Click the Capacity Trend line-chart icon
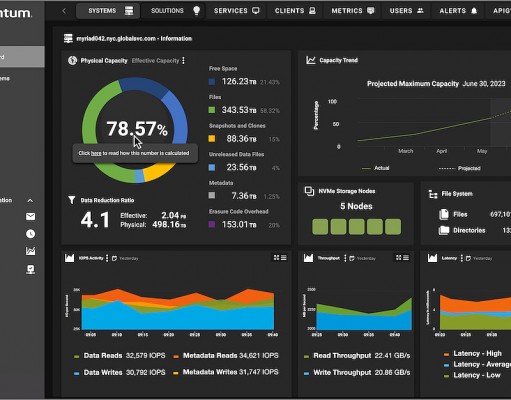This screenshot has height=400, width=511. click(x=311, y=60)
